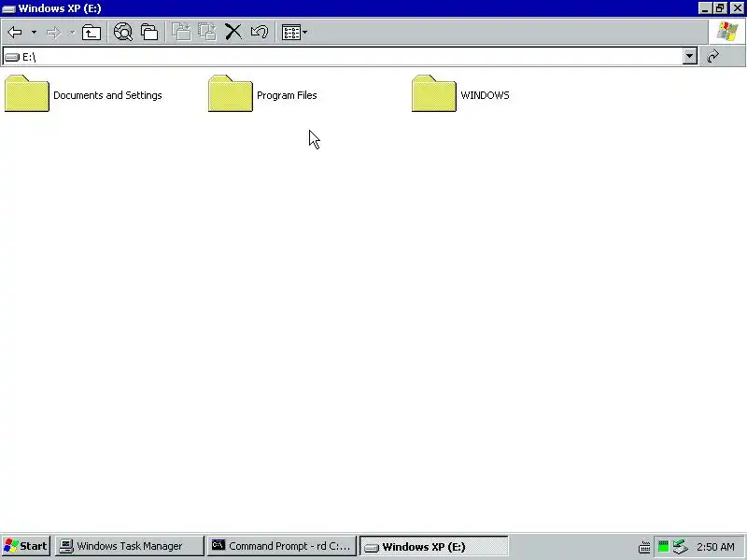This screenshot has width=747, height=560.
Task: Restore down the Windows XP (E:) window
Action: pos(720,8)
